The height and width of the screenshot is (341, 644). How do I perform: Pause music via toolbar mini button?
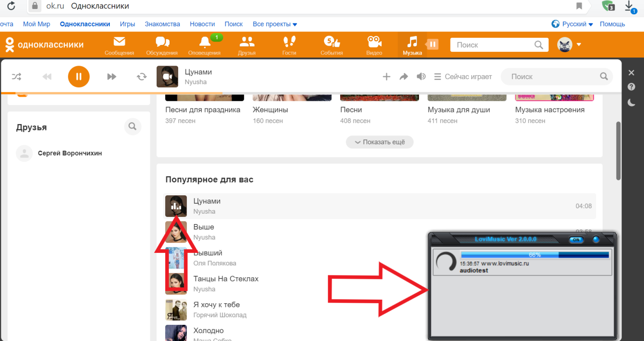(432, 44)
